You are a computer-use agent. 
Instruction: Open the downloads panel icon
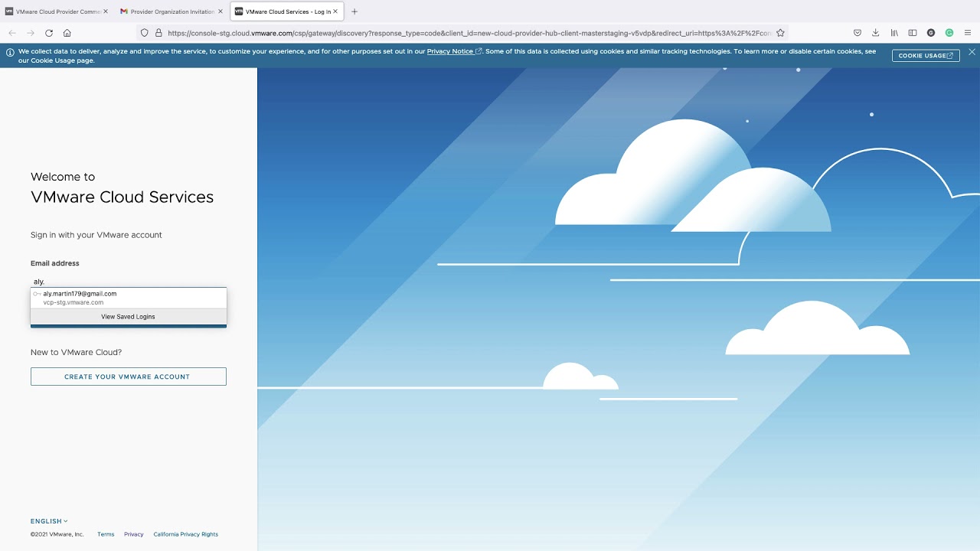(875, 33)
